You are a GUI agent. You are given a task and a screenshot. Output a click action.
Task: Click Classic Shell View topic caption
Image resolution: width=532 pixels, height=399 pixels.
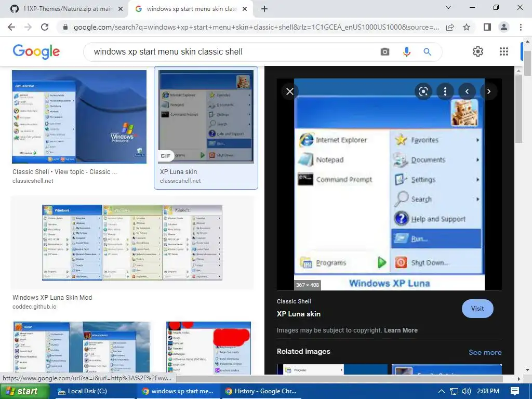(x=65, y=171)
